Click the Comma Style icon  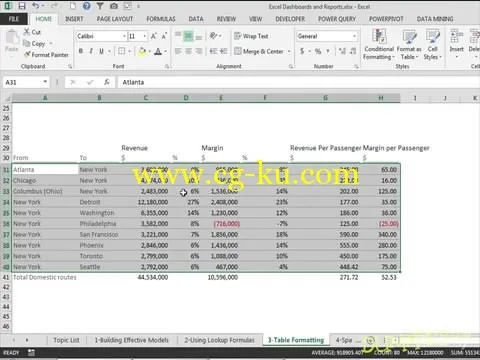pyautogui.click(x=328, y=51)
